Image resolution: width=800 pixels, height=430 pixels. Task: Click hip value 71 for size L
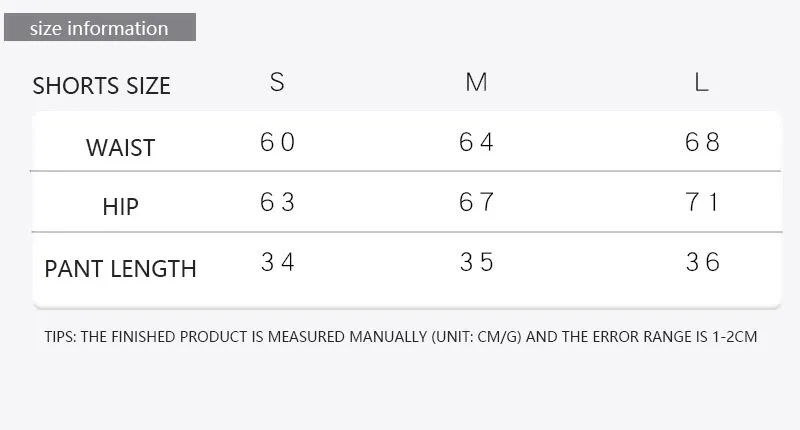point(702,202)
